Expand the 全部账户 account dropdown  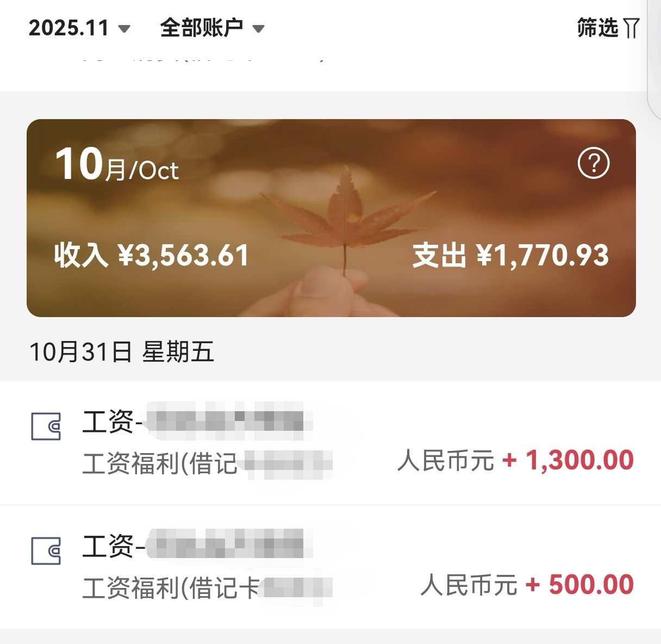click(201, 28)
